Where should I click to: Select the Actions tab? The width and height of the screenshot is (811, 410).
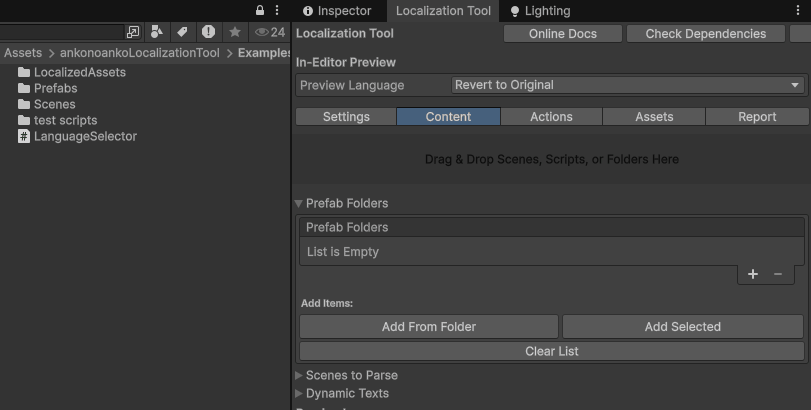[x=551, y=117]
